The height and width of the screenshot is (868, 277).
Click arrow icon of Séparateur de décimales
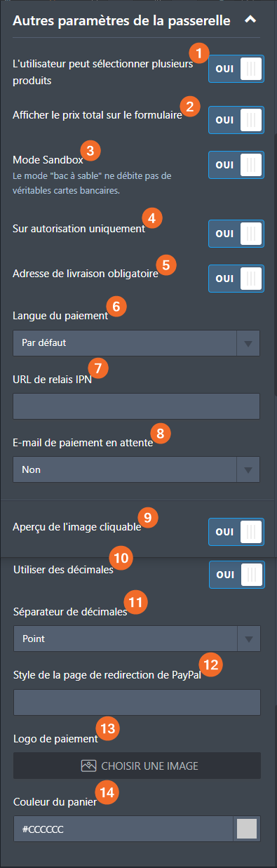click(248, 639)
